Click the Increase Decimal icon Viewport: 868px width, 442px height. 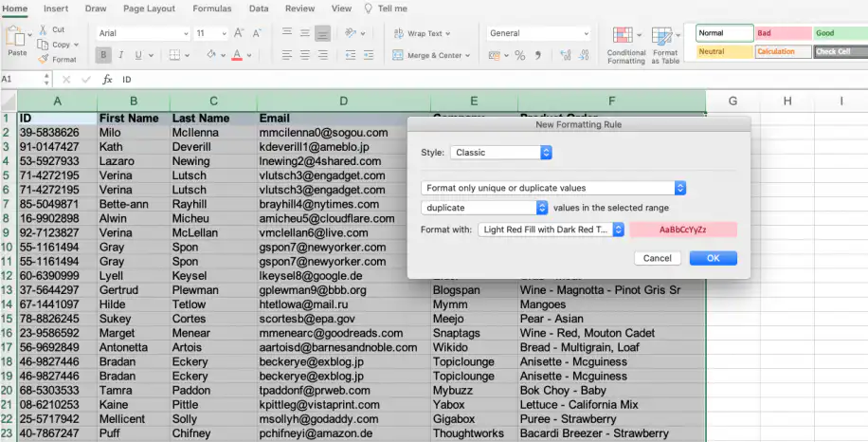click(x=565, y=55)
